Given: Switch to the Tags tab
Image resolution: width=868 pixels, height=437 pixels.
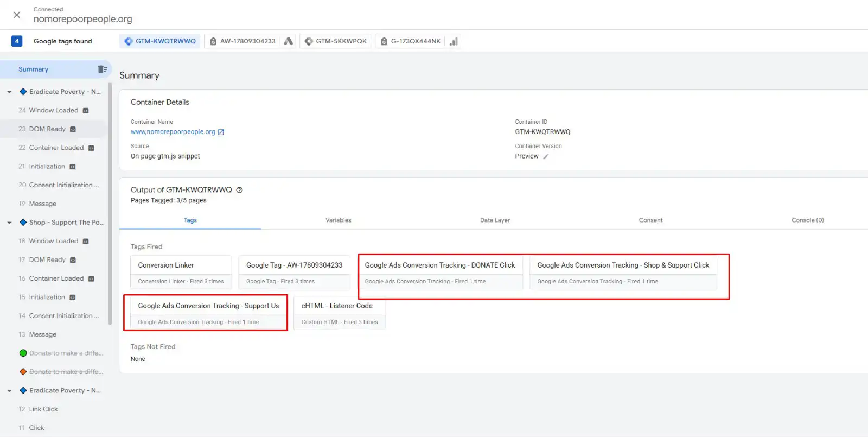Looking at the screenshot, I should pyautogui.click(x=190, y=220).
